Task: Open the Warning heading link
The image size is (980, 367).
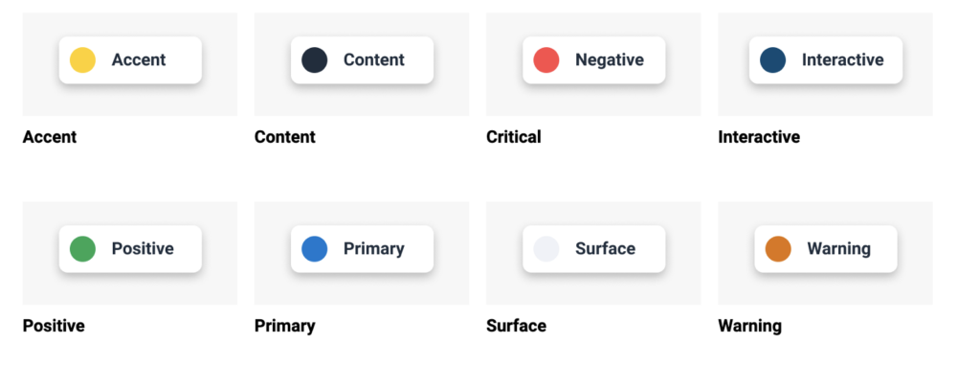Action: pyautogui.click(x=750, y=326)
